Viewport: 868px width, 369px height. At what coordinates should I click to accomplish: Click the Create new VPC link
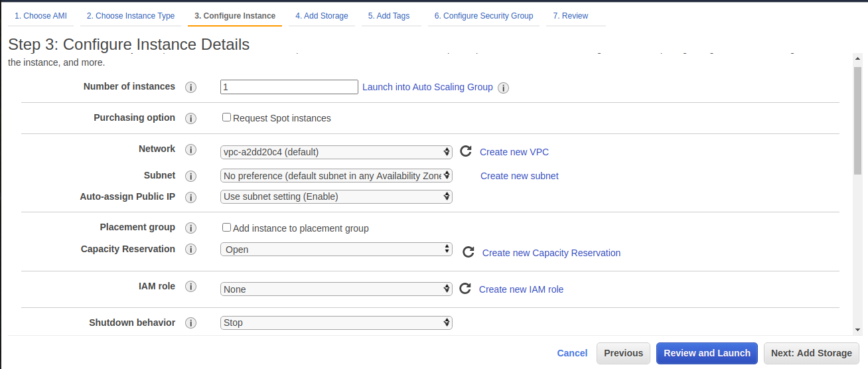[x=514, y=152]
